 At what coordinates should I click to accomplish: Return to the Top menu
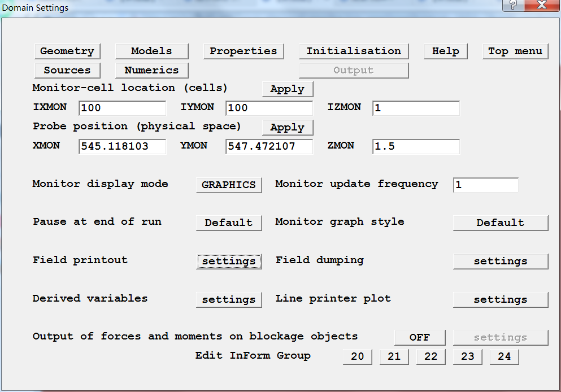pyautogui.click(x=515, y=51)
